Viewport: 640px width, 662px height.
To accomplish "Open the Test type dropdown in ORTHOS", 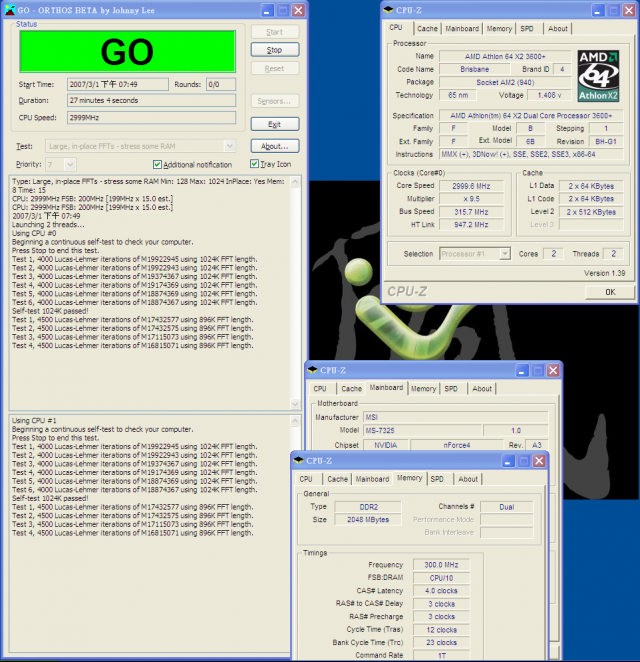I will [x=229, y=146].
